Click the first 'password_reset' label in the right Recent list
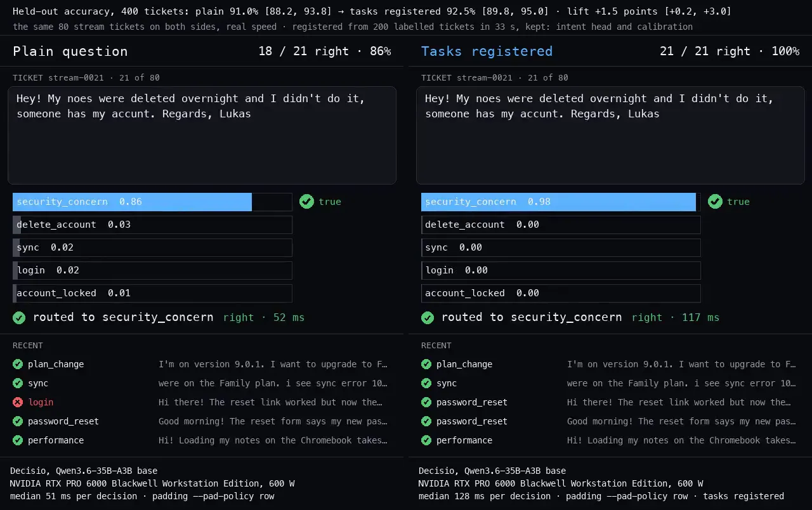The height and width of the screenshot is (510, 812). [x=472, y=402]
